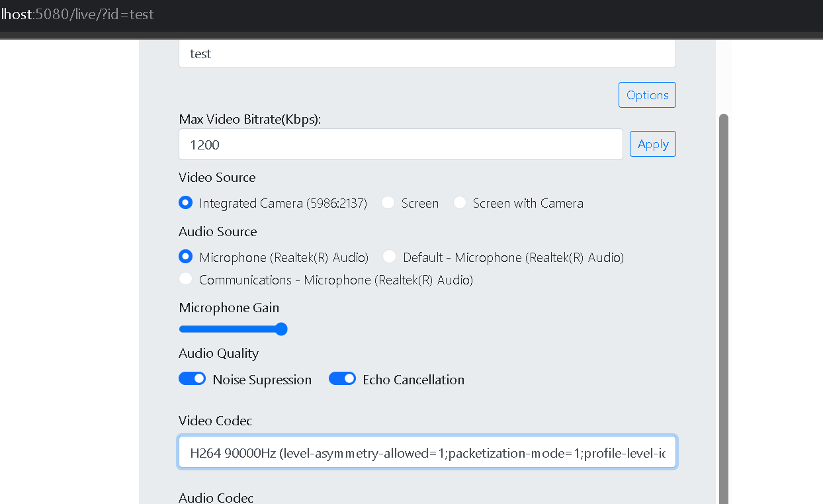Image resolution: width=823 pixels, height=504 pixels.
Task: Click the Microphone Gain slider
Action: click(x=233, y=329)
